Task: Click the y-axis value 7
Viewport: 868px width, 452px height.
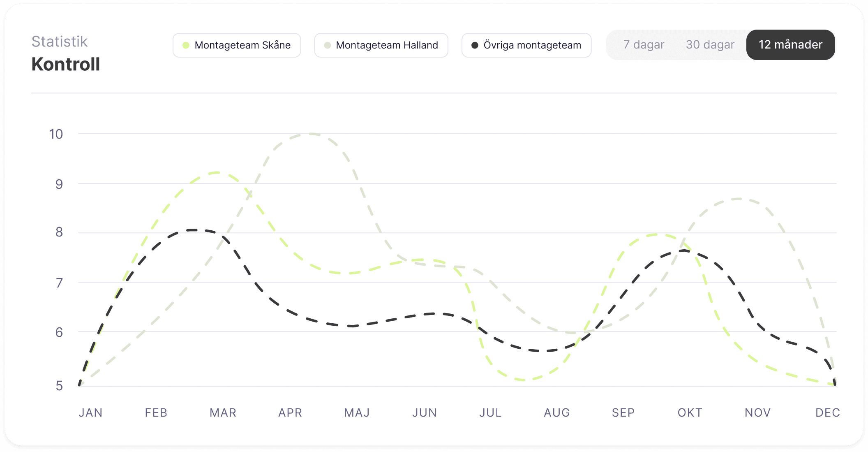Action: 59,283
